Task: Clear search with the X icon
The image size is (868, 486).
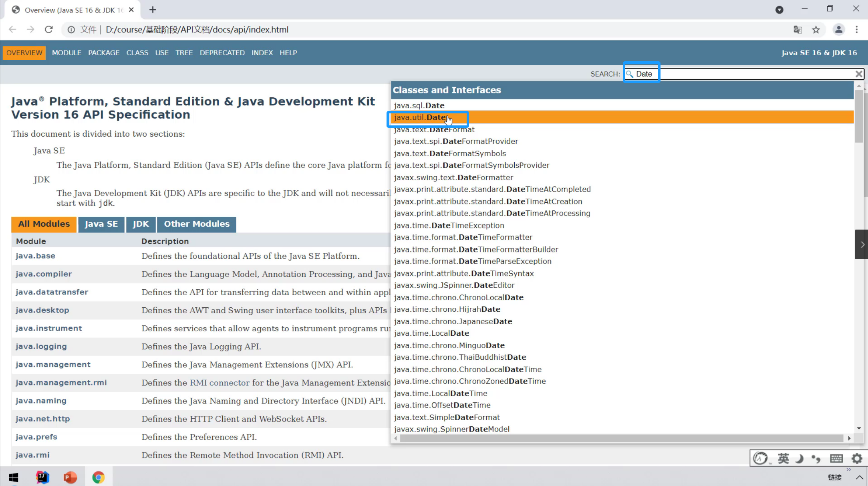Action: point(859,74)
